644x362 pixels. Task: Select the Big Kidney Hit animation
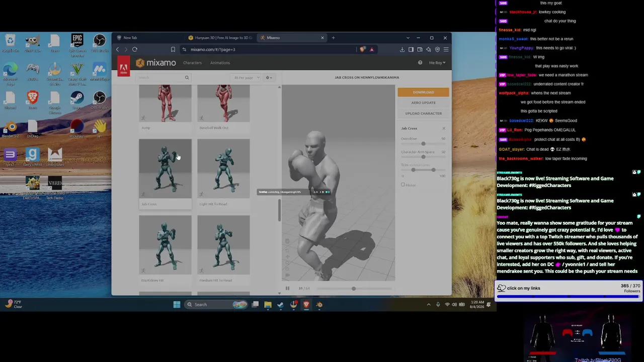[165, 249]
